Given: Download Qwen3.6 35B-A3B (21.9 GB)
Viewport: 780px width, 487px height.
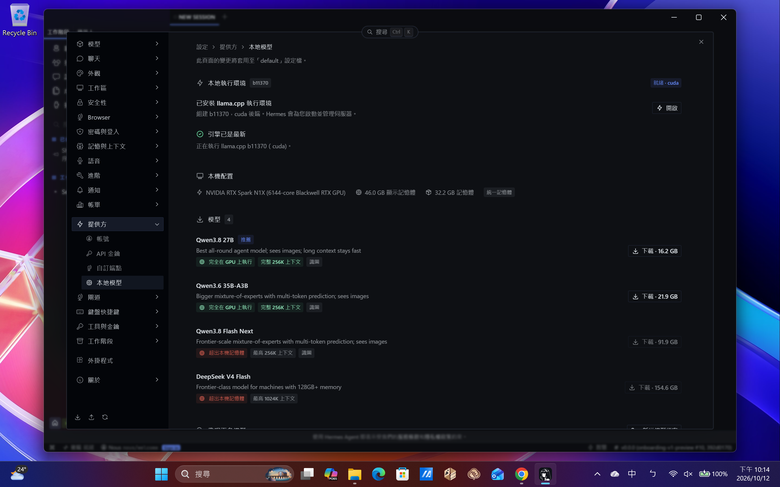Looking at the screenshot, I should (x=655, y=296).
